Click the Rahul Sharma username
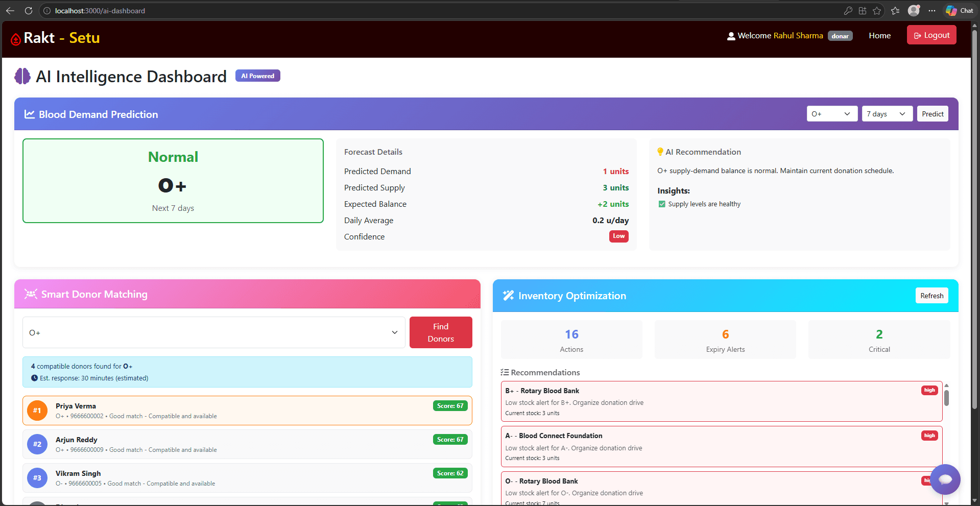The width and height of the screenshot is (980, 506). [x=798, y=36]
